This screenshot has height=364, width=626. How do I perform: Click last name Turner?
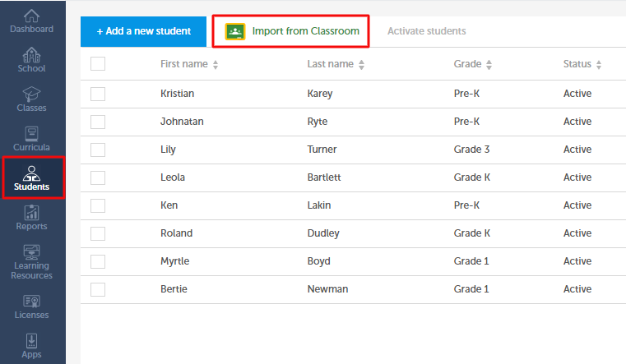(322, 150)
